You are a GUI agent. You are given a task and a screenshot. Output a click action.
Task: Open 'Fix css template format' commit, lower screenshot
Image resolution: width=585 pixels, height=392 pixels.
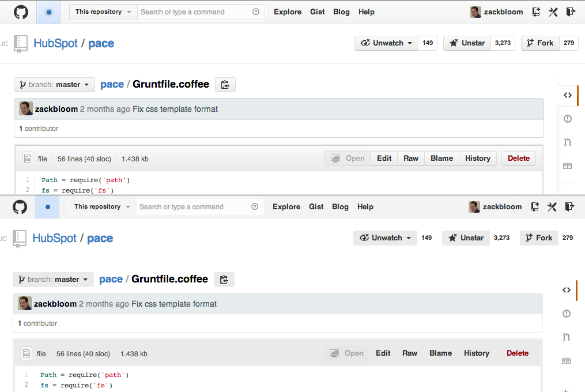coord(174,304)
